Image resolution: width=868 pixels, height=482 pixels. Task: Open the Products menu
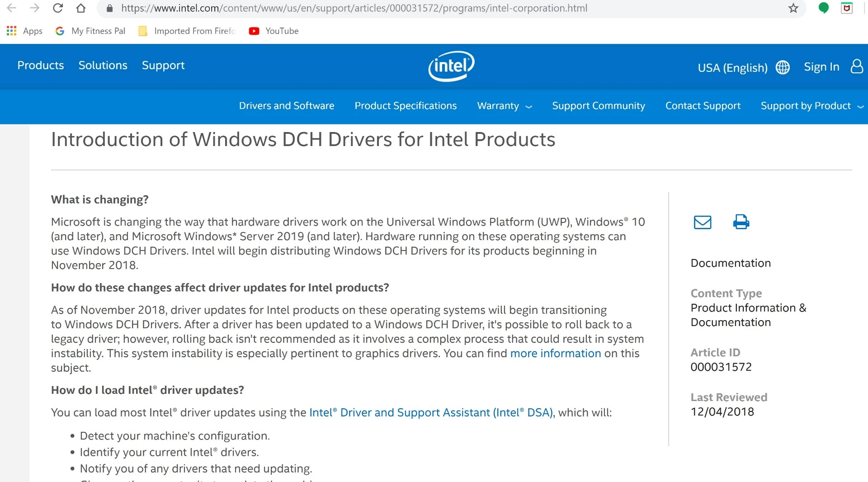coord(41,66)
